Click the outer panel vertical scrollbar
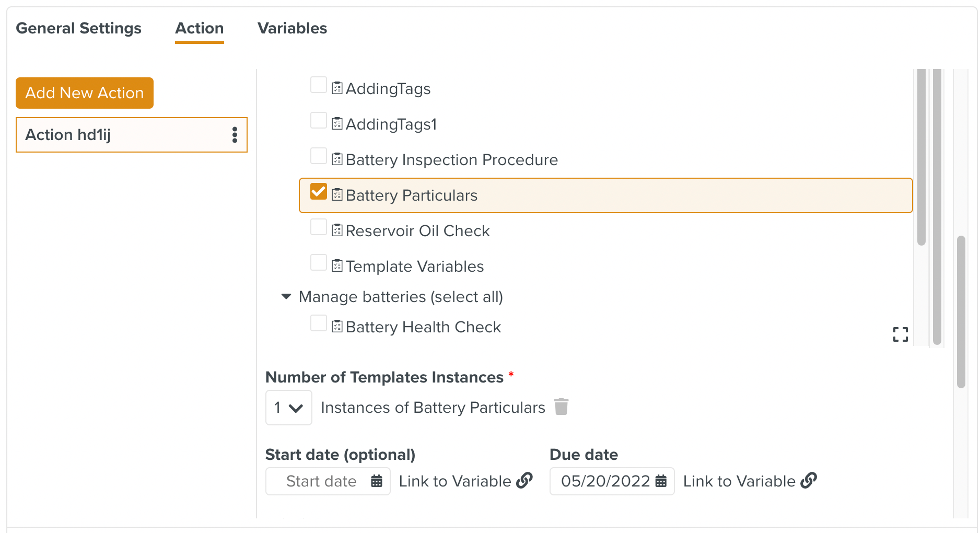This screenshot has height=533, width=980. [961, 312]
